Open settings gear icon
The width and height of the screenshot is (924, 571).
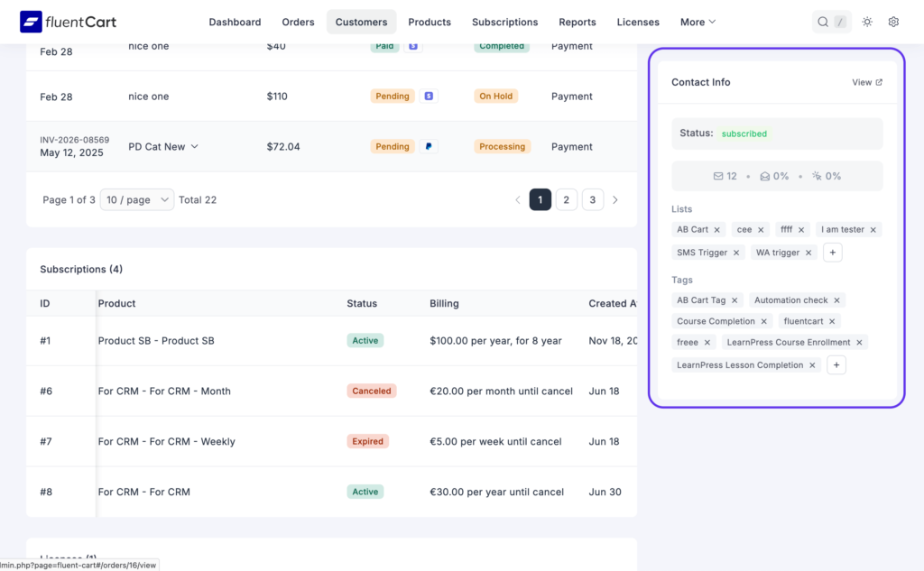point(893,22)
